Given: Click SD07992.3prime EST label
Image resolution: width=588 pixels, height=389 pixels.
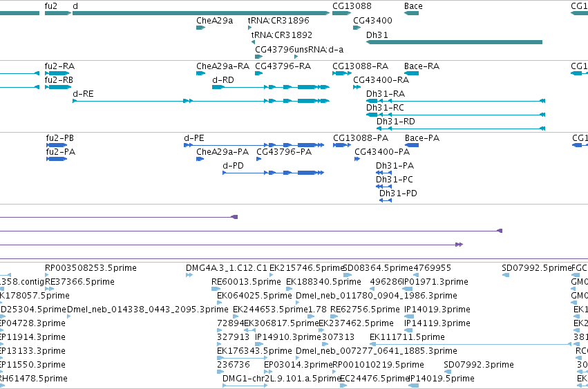Looking at the screenshot, I should [479, 366].
